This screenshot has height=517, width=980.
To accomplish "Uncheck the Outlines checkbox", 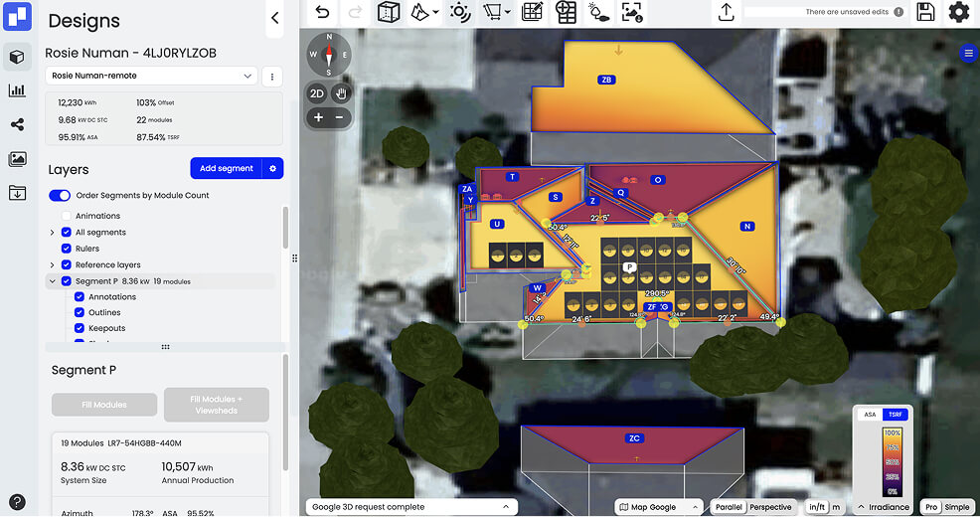I will click(80, 312).
